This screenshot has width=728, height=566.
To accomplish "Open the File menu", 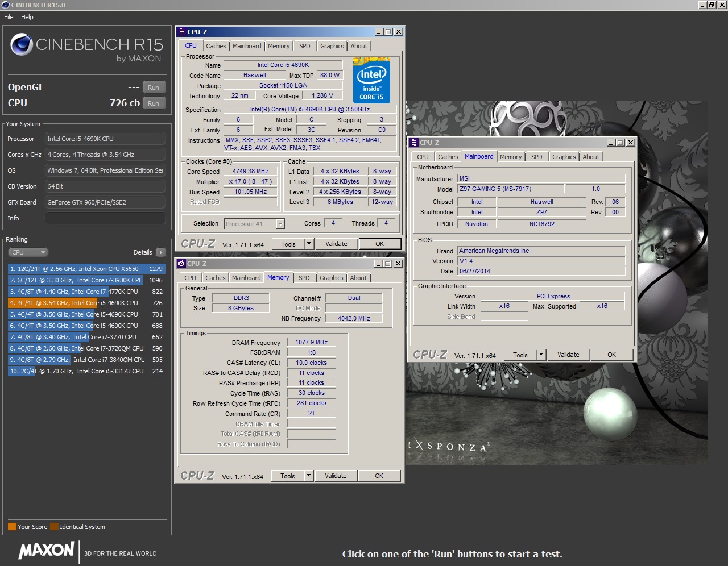I will [x=9, y=17].
